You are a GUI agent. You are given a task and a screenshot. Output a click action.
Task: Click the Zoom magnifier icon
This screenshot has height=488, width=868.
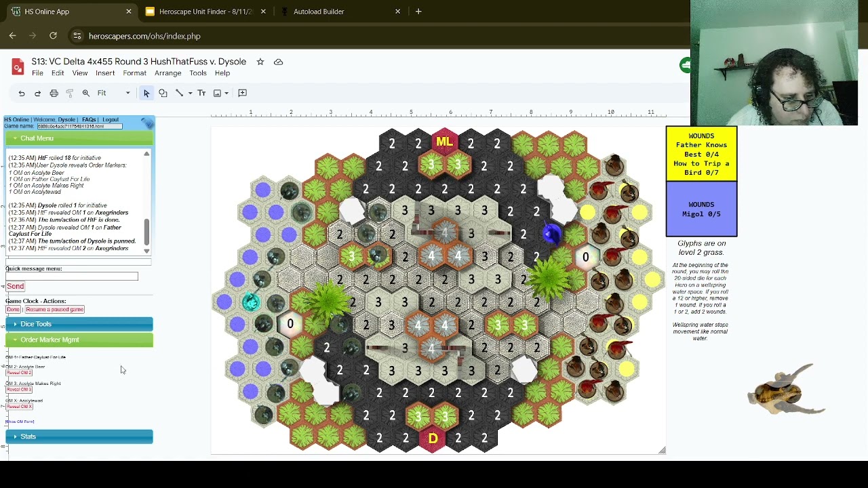tap(86, 93)
